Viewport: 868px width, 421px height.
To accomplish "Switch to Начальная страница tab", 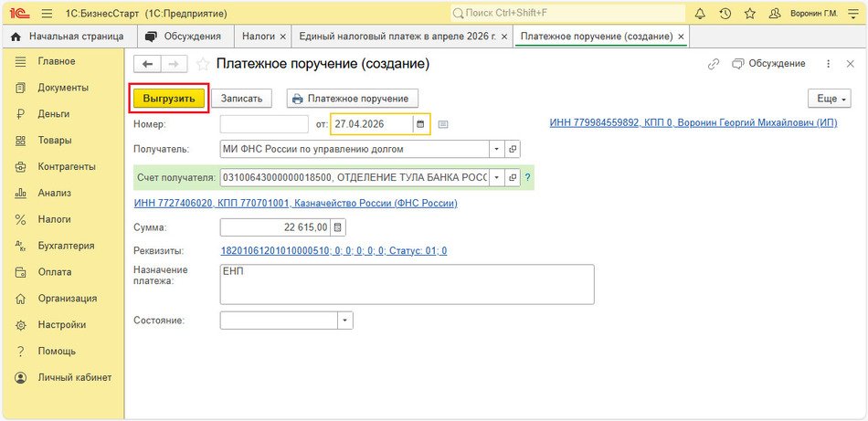I will click(x=70, y=37).
